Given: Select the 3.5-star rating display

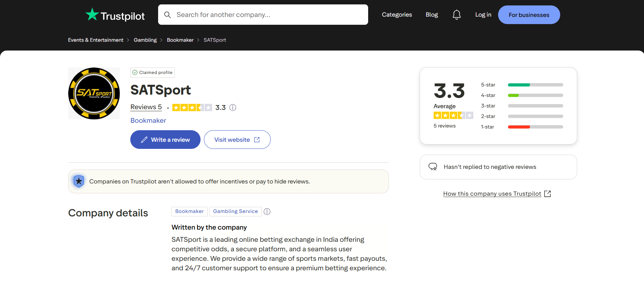Looking at the screenshot, I should tap(192, 107).
